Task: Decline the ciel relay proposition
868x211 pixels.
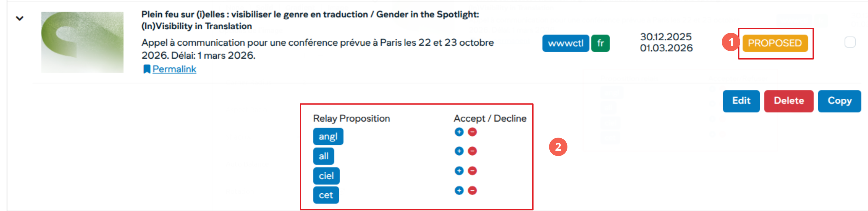Action: click(472, 171)
